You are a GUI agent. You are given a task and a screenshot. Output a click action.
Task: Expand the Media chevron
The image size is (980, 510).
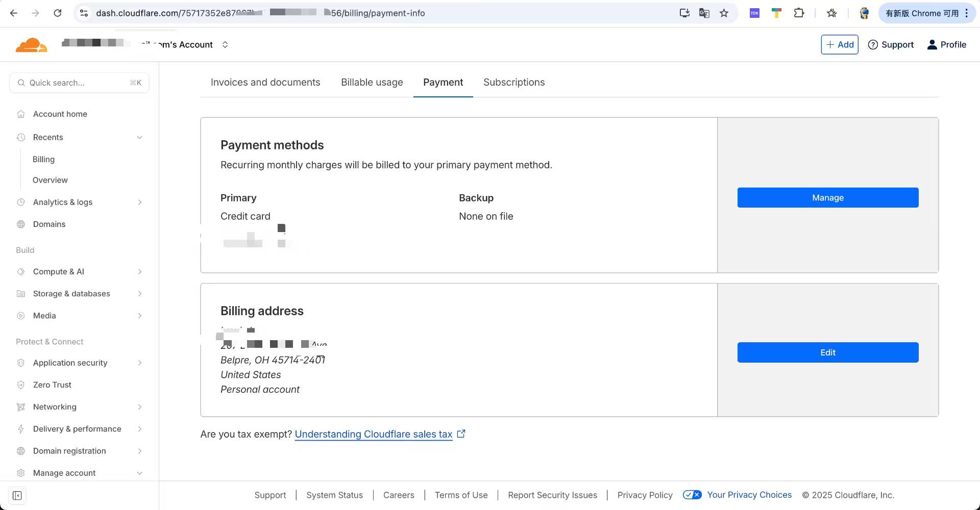[x=140, y=316]
